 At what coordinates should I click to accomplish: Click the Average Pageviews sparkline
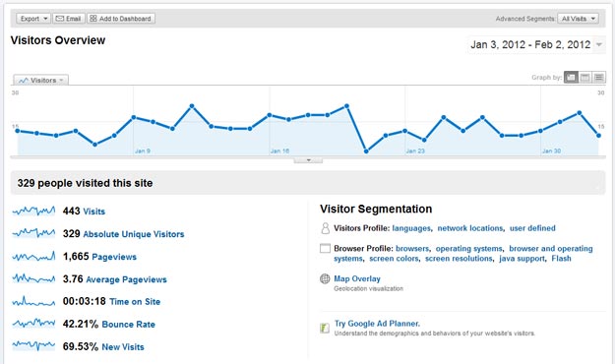click(33, 278)
